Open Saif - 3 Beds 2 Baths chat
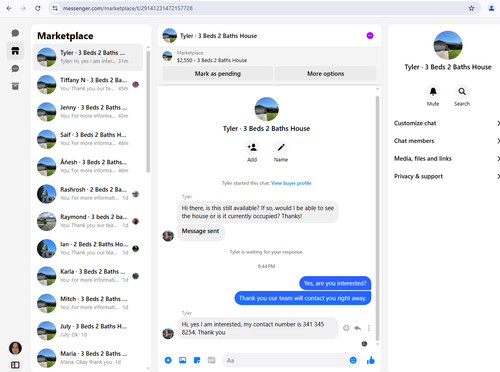 coord(88,139)
